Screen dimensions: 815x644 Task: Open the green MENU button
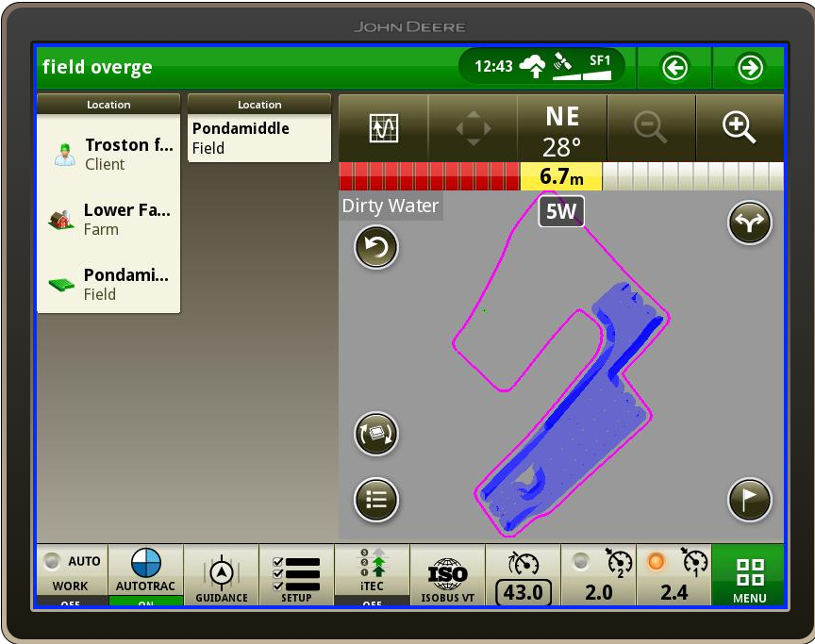click(748, 575)
